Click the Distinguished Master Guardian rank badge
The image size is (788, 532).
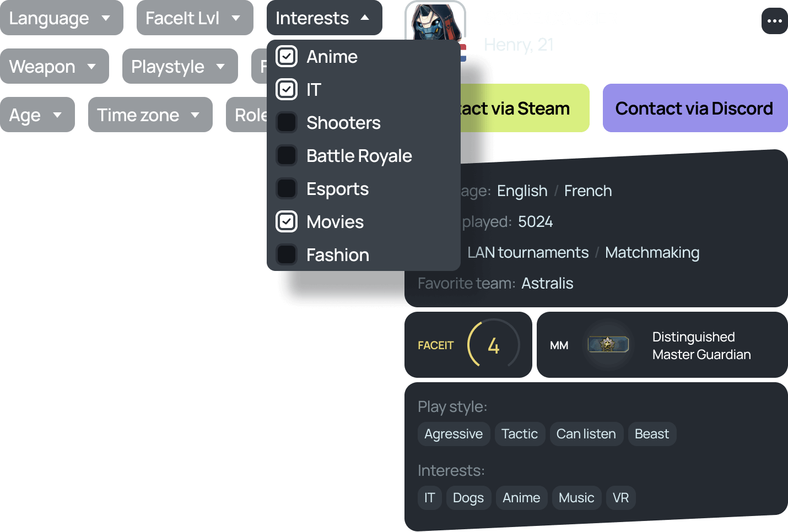pos(608,345)
